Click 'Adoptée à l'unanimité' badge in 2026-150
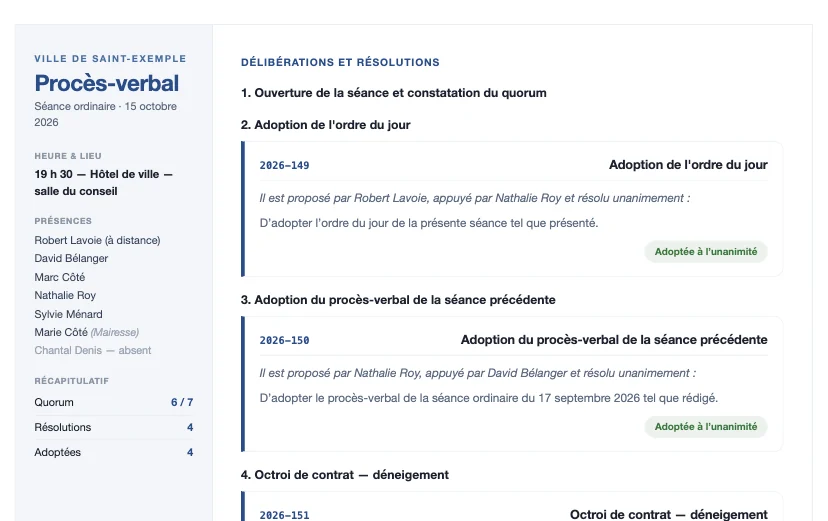The width and height of the screenshot is (828, 521). (705, 427)
